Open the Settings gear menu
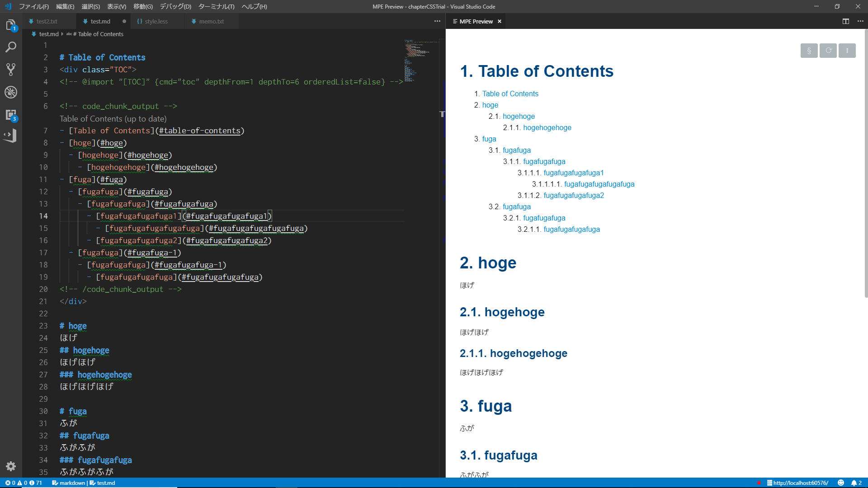The height and width of the screenshot is (488, 868). (11, 466)
